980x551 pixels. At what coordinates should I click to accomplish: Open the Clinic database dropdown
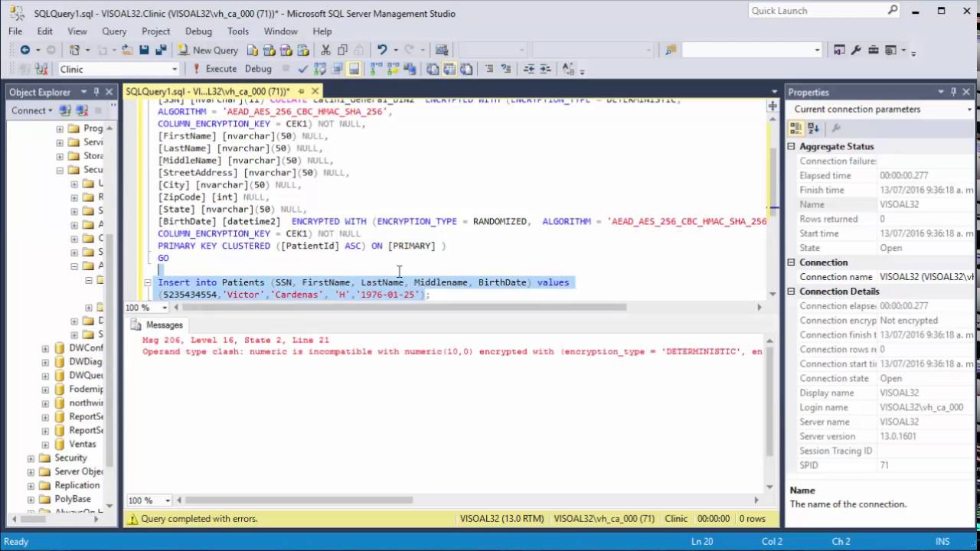[x=175, y=69]
